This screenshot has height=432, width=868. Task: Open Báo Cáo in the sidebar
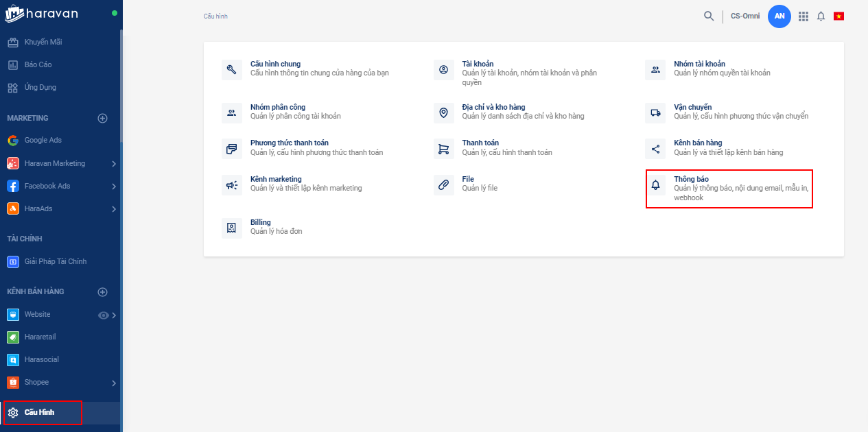[x=38, y=64]
